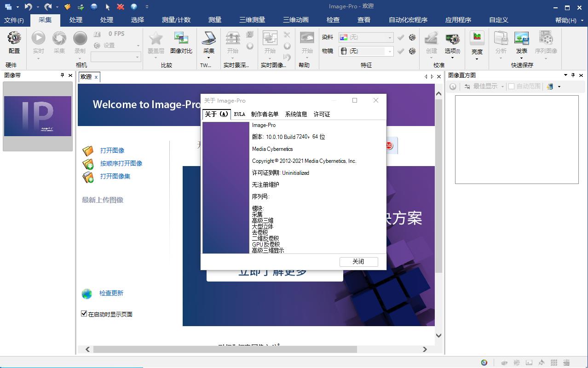Open the 帮助(H) menu

click(x=566, y=20)
